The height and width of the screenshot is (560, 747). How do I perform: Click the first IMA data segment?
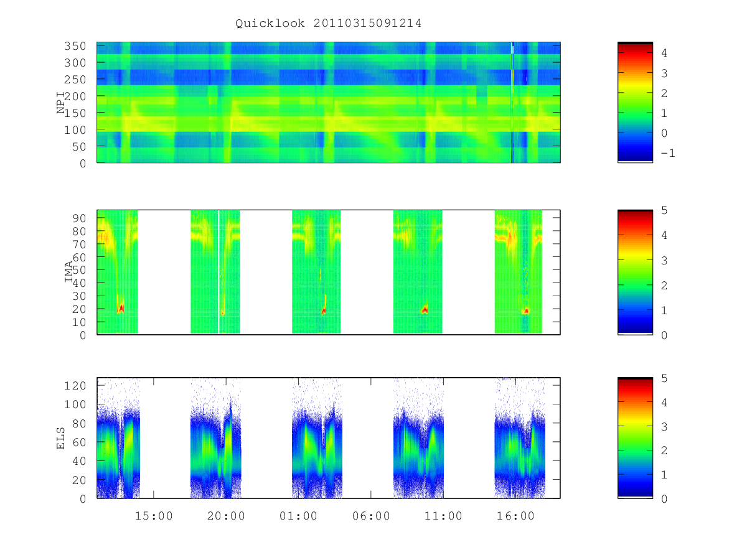point(118,272)
